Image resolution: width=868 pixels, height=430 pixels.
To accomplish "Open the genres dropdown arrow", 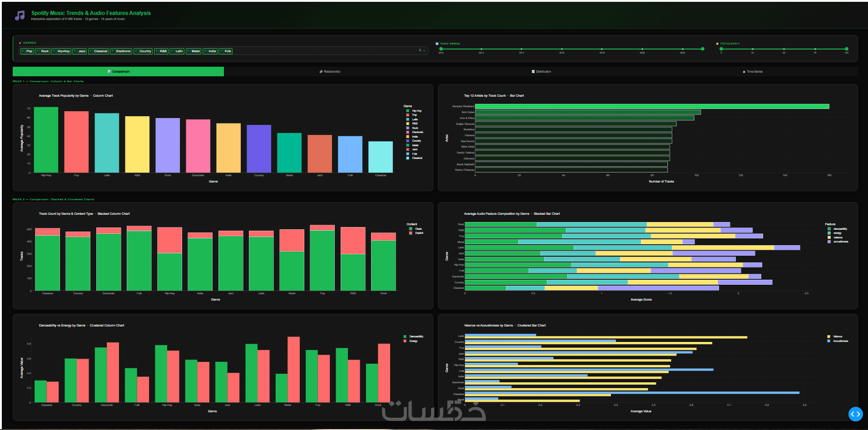I will click(x=424, y=51).
